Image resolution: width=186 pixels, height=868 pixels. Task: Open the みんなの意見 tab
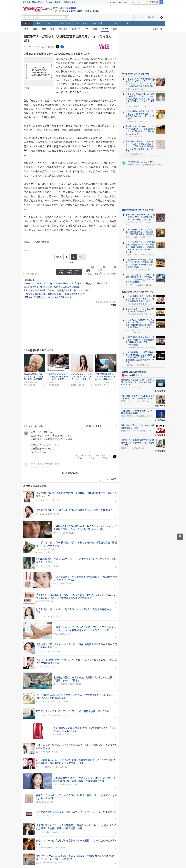[x=98, y=24]
